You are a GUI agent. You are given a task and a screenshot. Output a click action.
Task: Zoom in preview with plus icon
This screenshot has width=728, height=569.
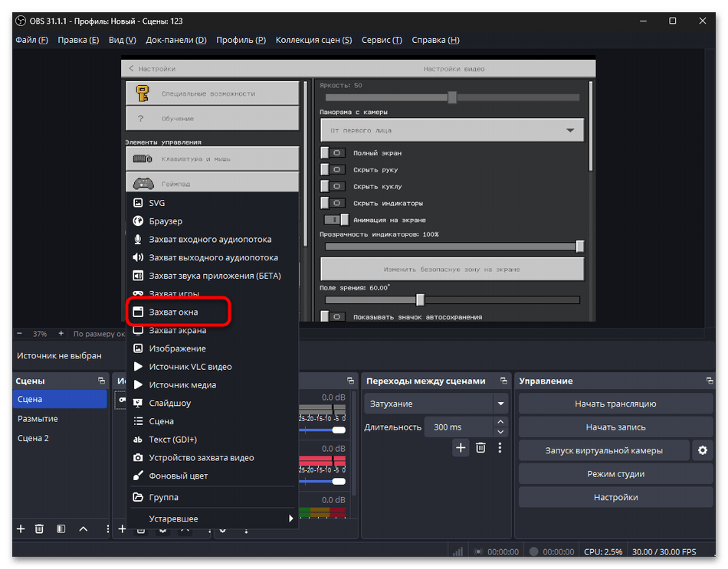pos(61,333)
